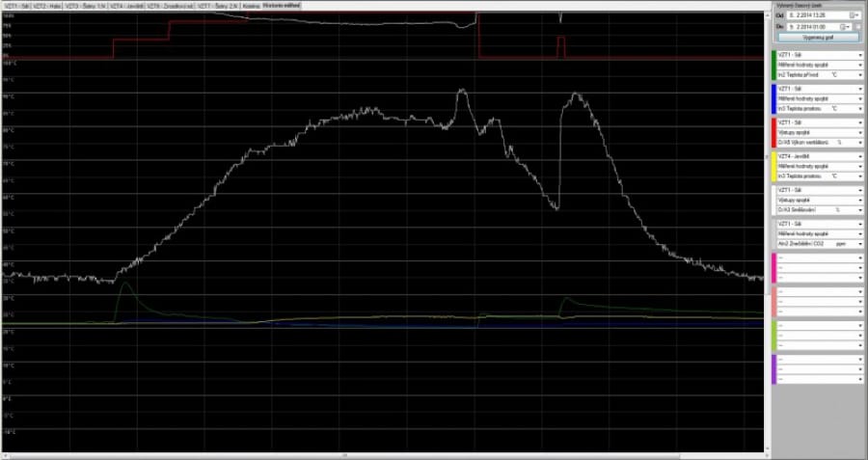The image size is (868, 460).
Task: Switch to the VZT1 - Sál tab
Action: coord(15,6)
